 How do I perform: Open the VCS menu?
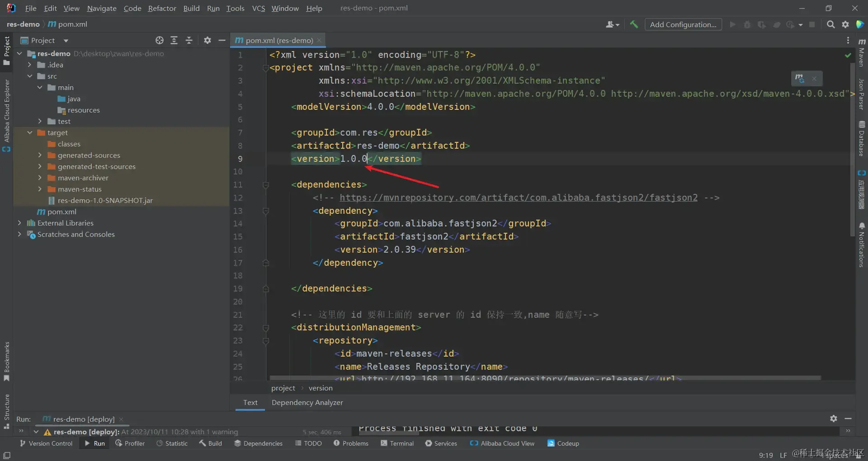(259, 8)
